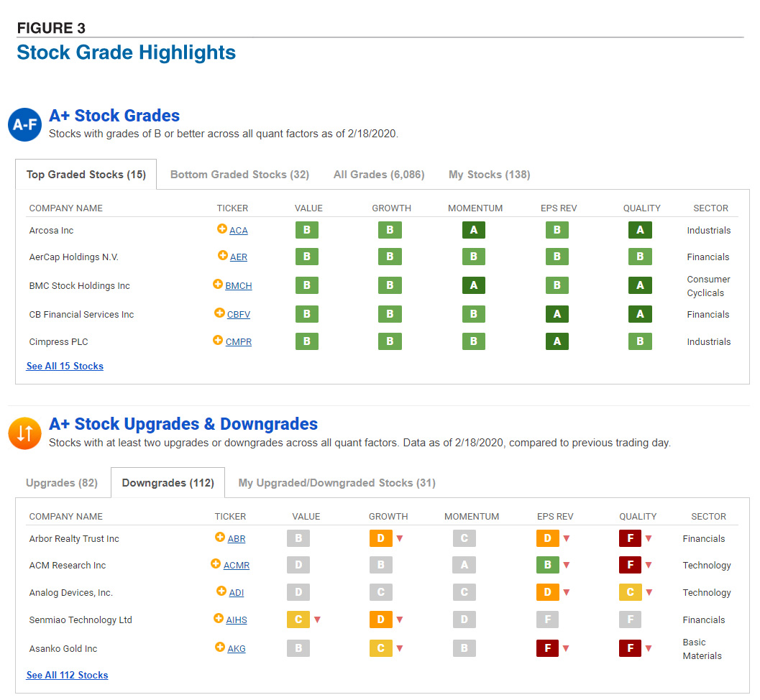The height and width of the screenshot is (700, 760).
Task: Click Asanko Gold growth C badge
Action: coord(380,648)
